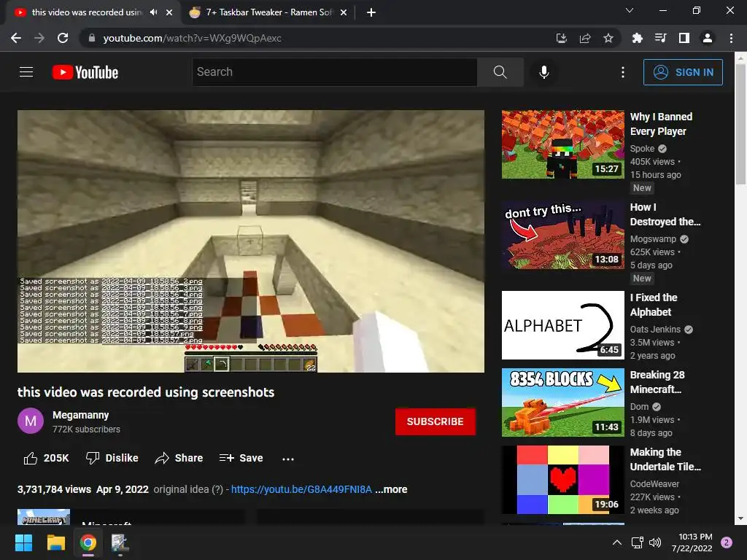
Task: Click the Mogswamp channel name
Action: 653,239
